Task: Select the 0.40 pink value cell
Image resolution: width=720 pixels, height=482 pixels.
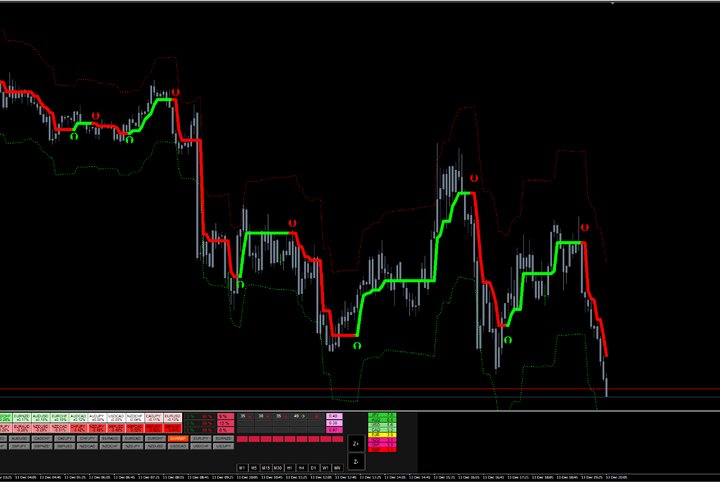Action: click(x=334, y=416)
